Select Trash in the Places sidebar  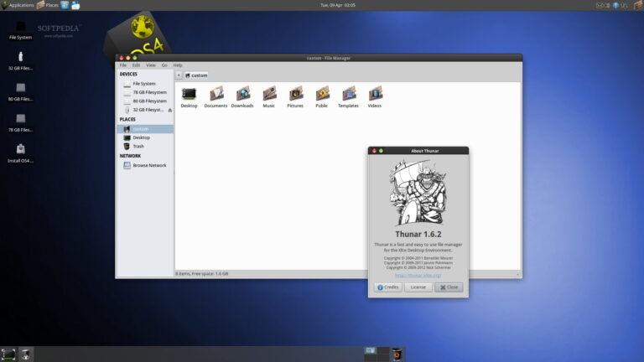(x=138, y=146)
